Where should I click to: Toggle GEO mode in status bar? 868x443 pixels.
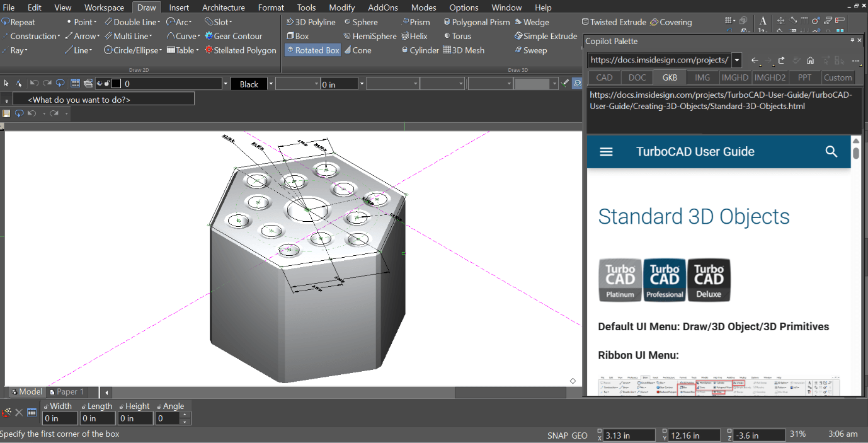click(580, 435)
